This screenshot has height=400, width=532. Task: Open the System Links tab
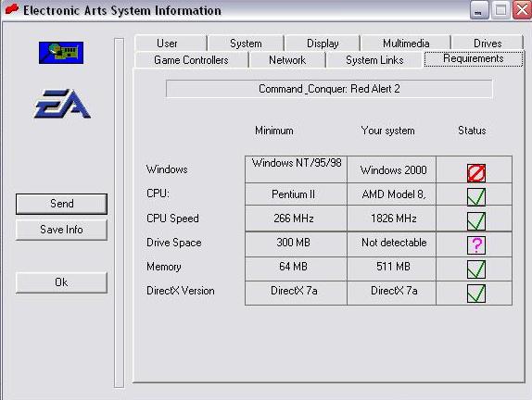[x=374, y=60]
